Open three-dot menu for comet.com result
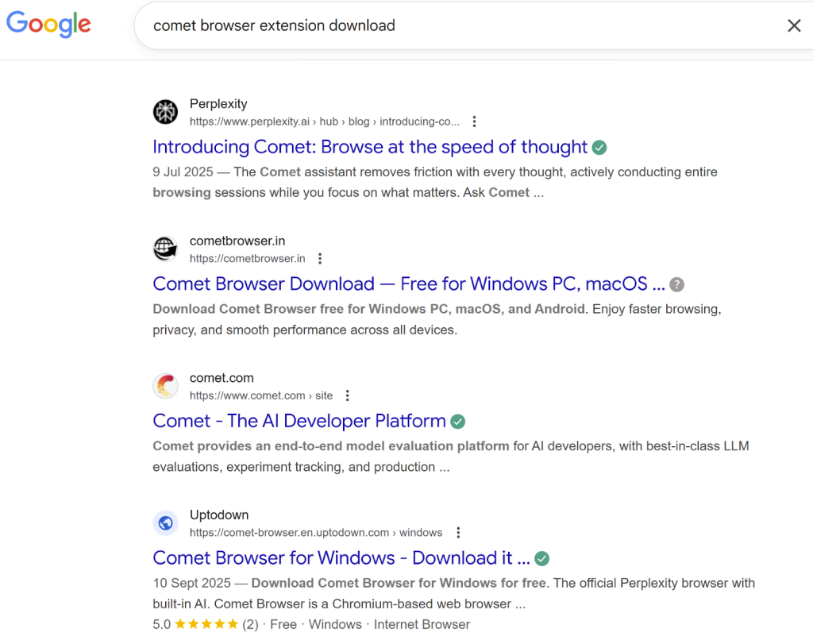 tap(347, 395)
